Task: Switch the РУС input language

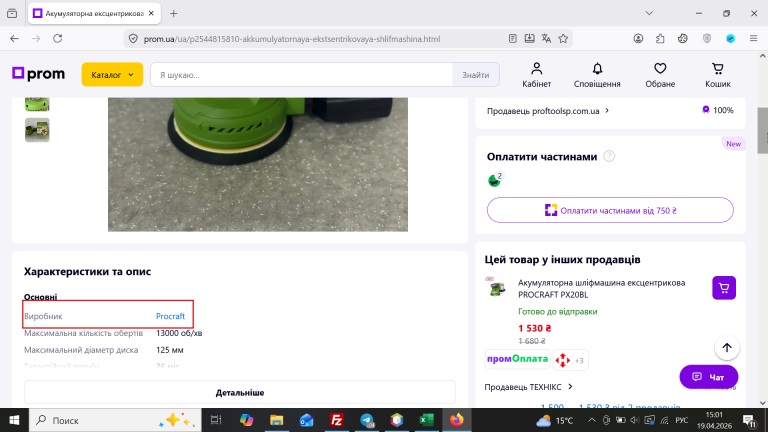Action: (x=681, y=420)
